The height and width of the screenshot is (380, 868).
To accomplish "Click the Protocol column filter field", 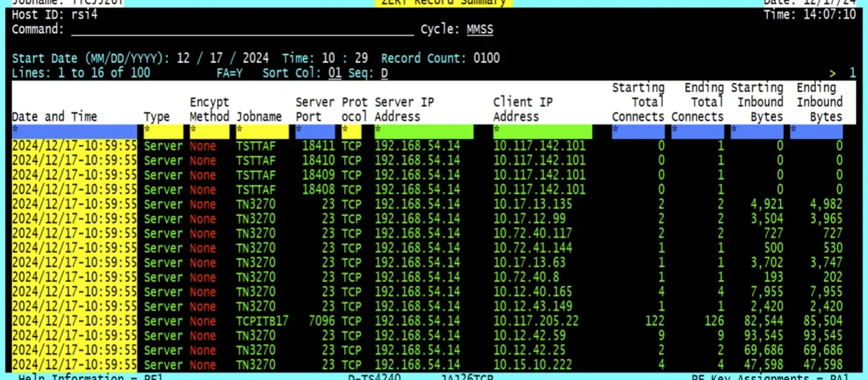I will coord(351,131).
